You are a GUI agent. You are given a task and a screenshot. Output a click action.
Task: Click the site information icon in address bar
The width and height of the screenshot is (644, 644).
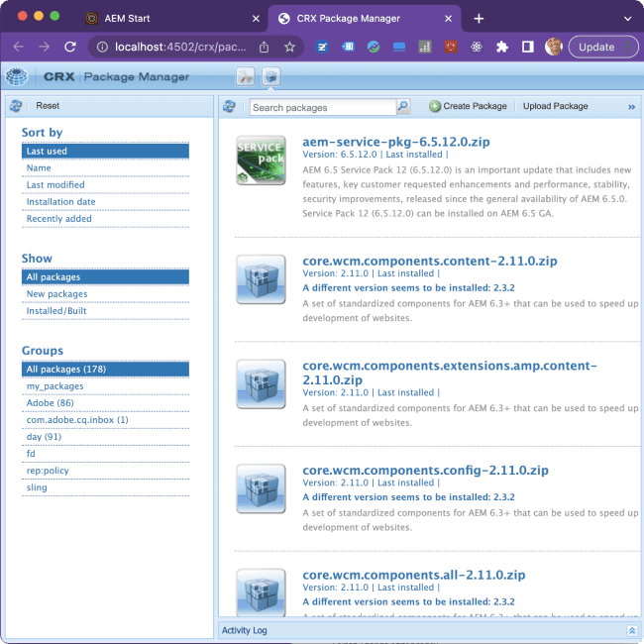point(102,48)
